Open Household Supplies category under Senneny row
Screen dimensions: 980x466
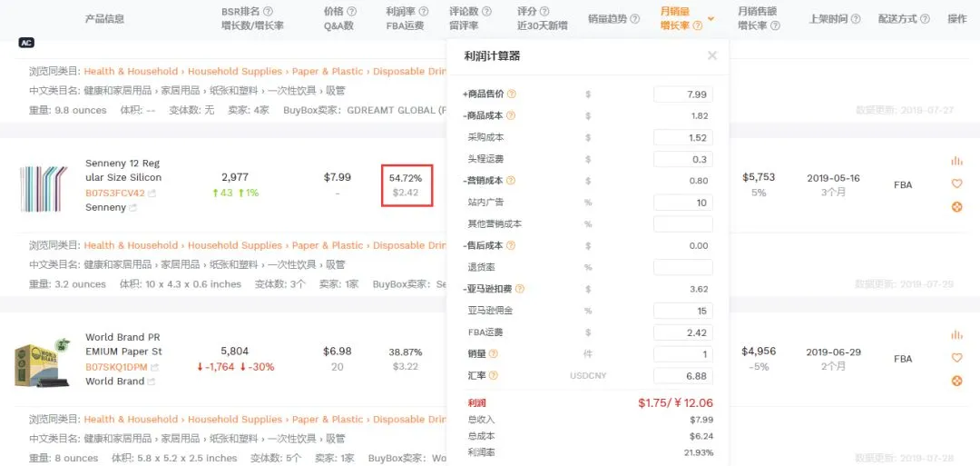pos(235,245)
